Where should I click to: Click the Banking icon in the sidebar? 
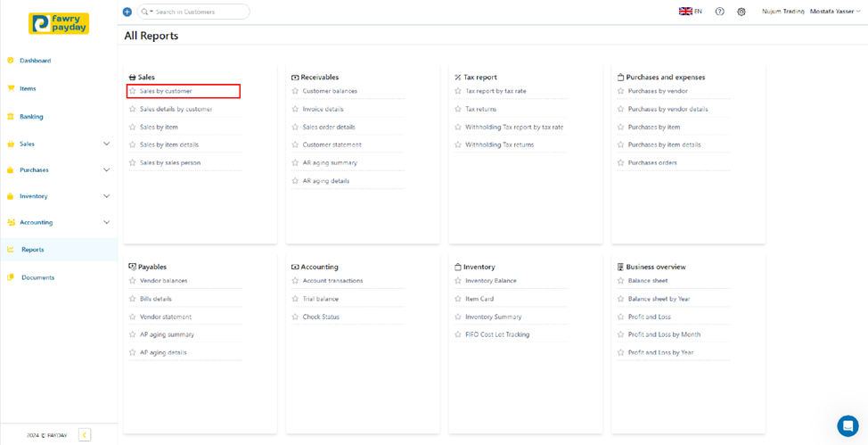pyautogui.click(x=11, y=117)
